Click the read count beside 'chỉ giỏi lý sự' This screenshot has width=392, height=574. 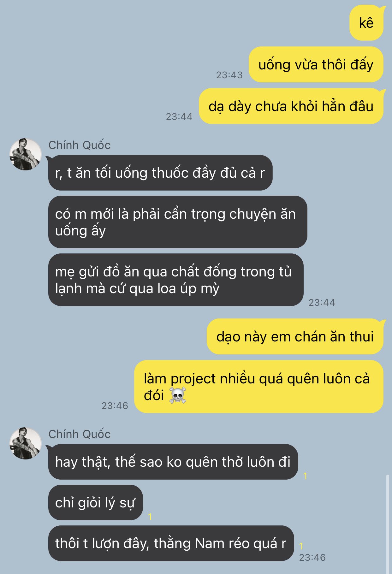150,517
